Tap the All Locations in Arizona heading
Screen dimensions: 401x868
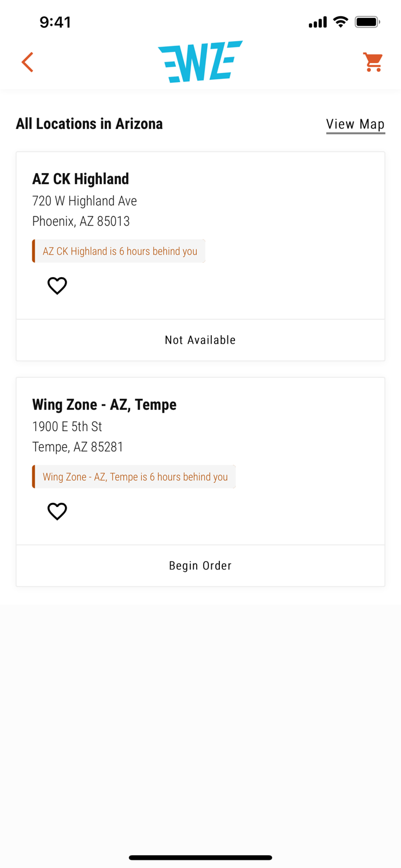[90, 124]
